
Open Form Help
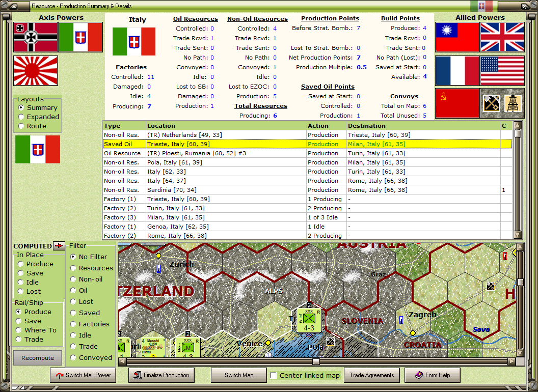click(433, 375)
